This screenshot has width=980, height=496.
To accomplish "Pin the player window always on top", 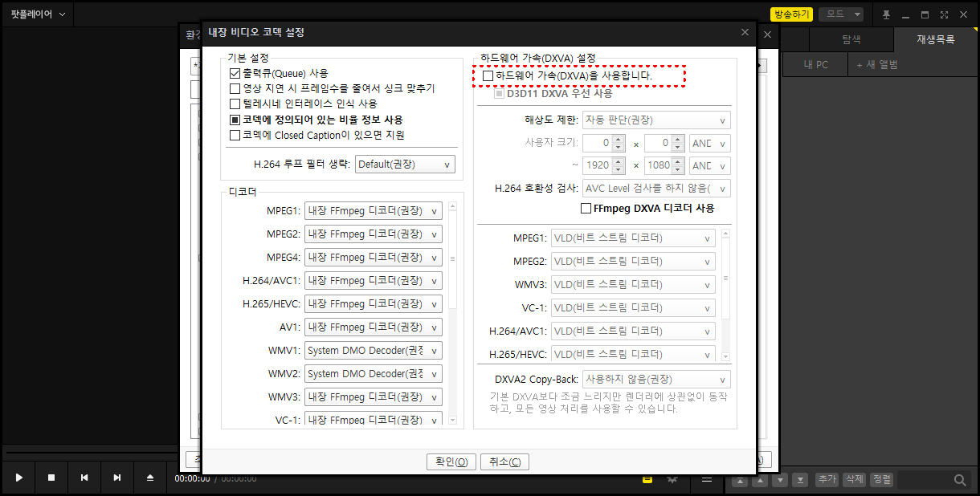I will [887, 14].
